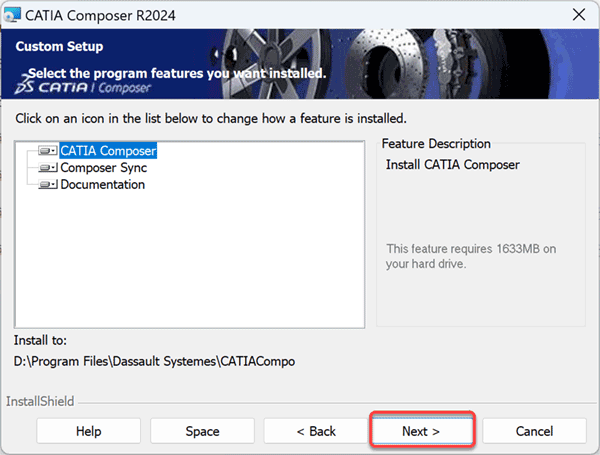
Task: Proceed with the Next > button
Action: 422,431
